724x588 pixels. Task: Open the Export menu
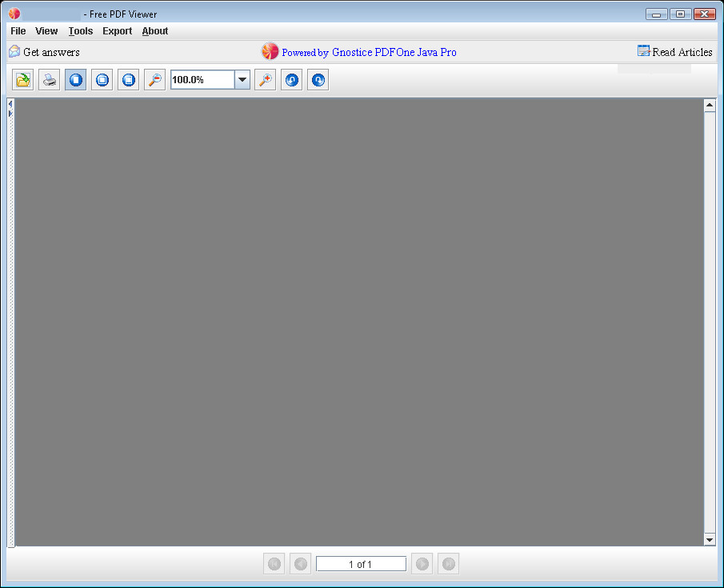pos(117,31)
